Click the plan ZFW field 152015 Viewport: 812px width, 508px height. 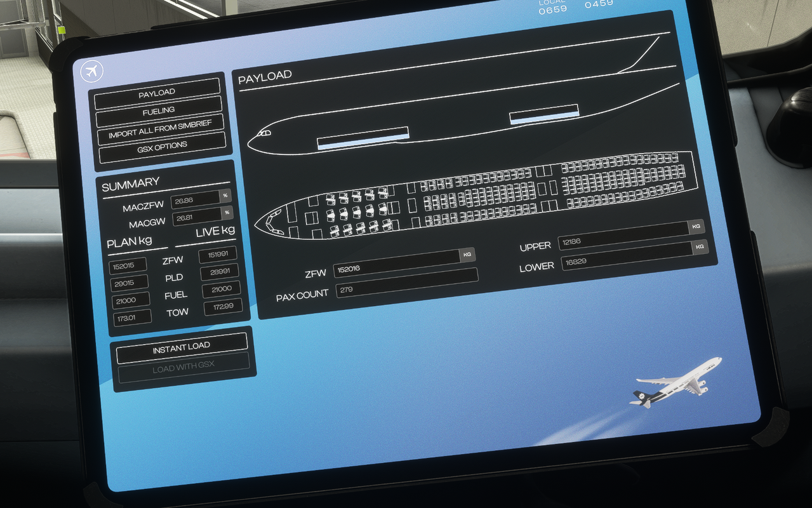pyautogui.click(x=128, y=265)
